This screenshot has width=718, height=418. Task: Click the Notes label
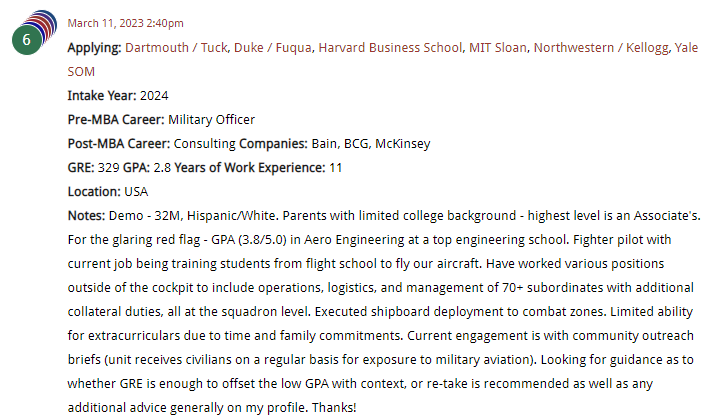point(86,216)
